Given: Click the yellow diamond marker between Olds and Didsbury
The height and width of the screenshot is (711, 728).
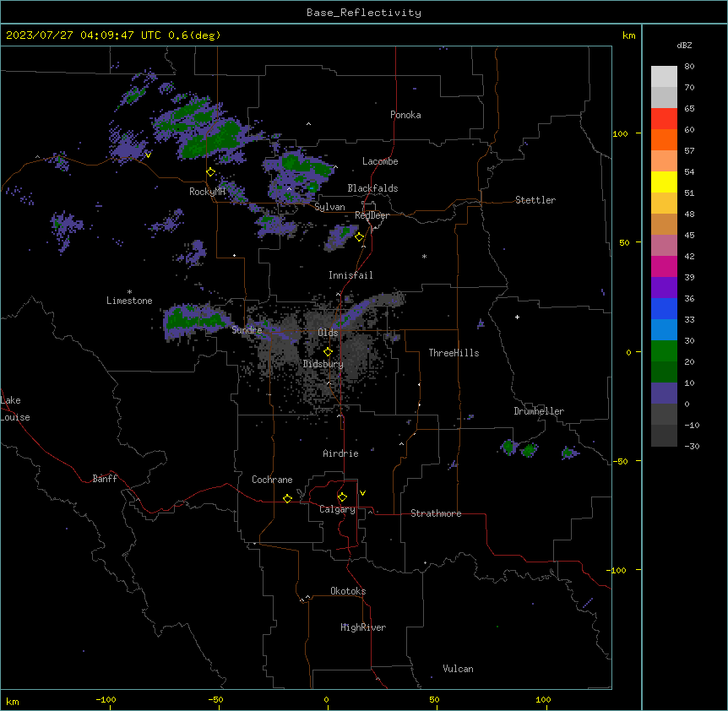Looking at the screenshot, I should pyautogui.click(x=328, y=352).
